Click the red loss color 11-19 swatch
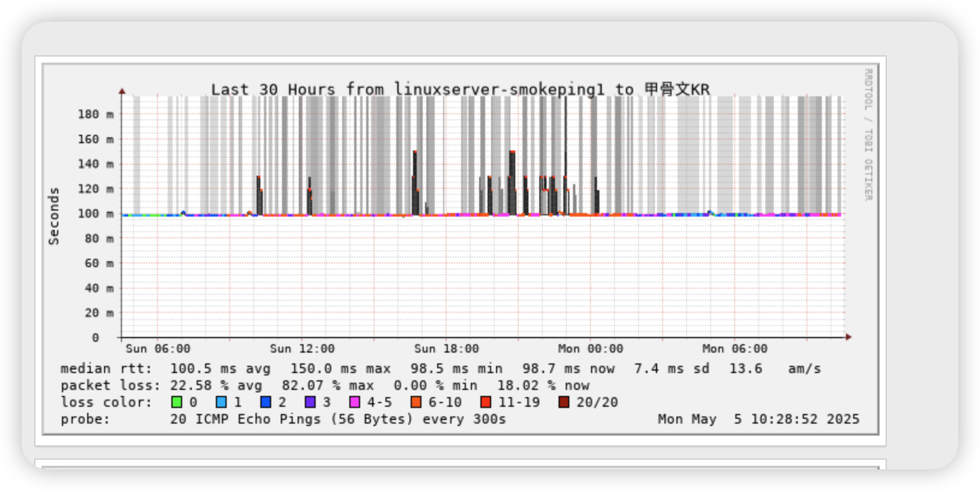 486,402
